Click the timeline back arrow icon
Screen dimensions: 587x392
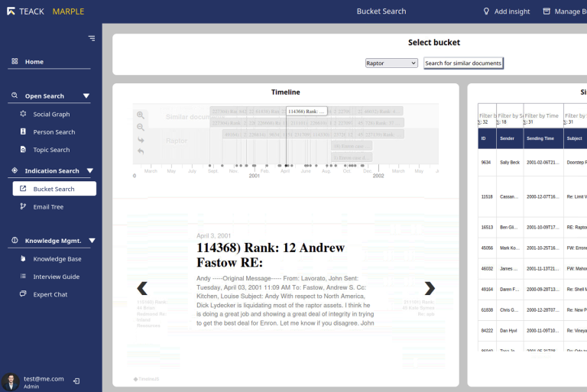pyautogui.click(x=141, y=151)
